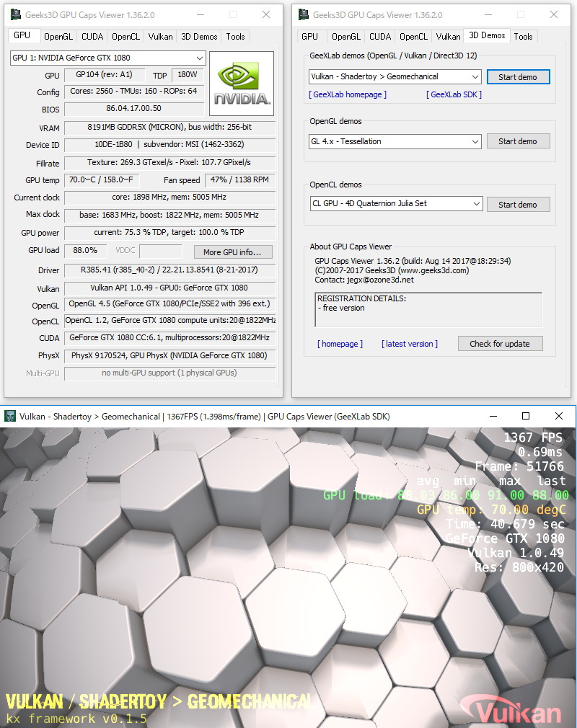Click the BIOS value 86.04.17.00.50

click(134, 109)
